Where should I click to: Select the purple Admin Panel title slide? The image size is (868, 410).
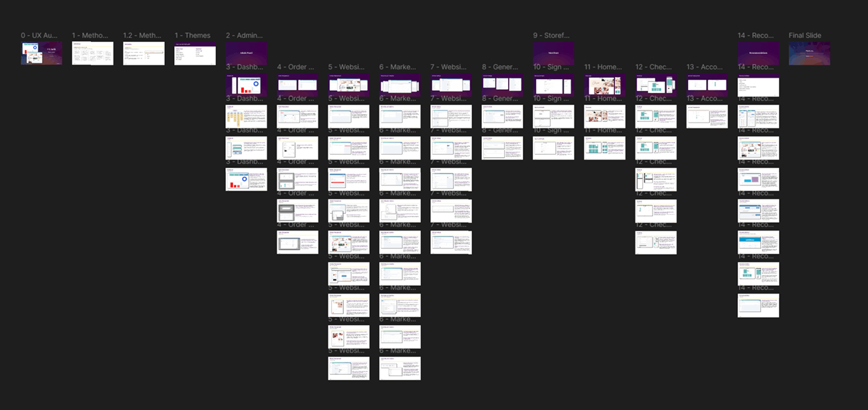tap(246, 53)
